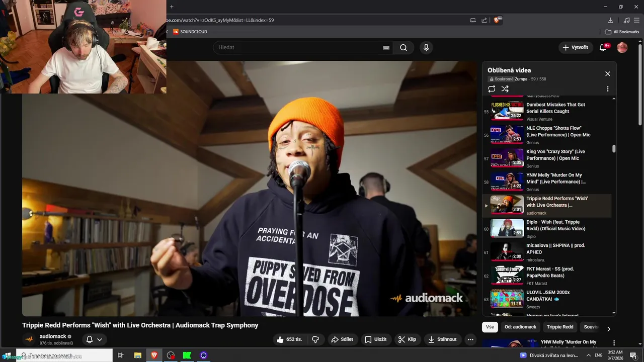Viewport: 644px width, 362px height.
Task: Open the Action Center notifications icon
Action: coord(633,355)
